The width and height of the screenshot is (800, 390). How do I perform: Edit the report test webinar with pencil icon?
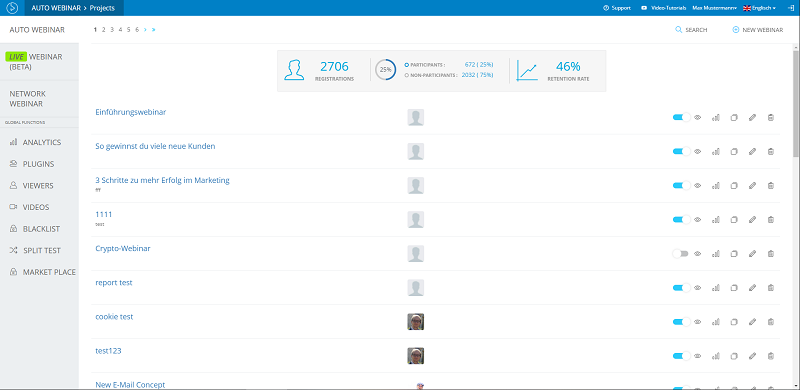(752, 287)
